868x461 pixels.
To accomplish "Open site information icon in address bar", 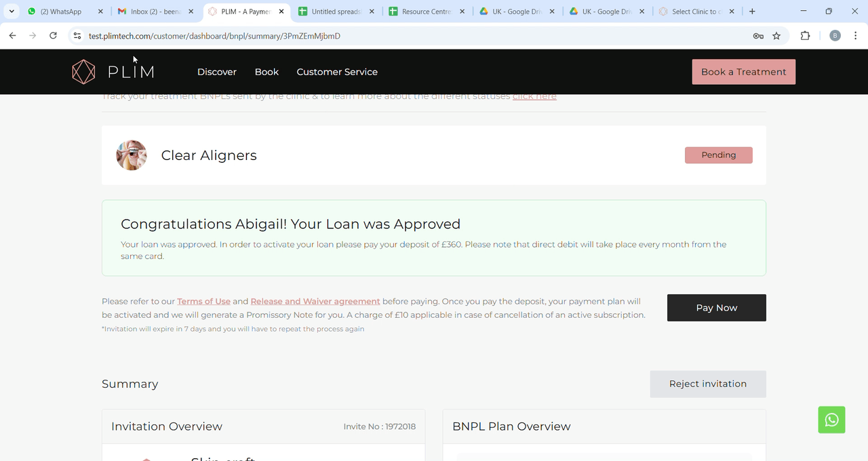I will click(x=77, y=36).
